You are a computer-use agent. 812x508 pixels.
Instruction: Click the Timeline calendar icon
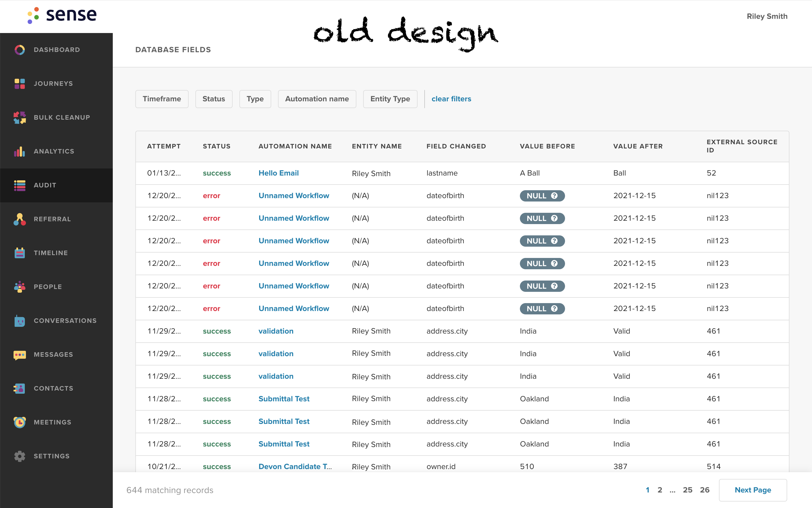(x=19, y=253)
